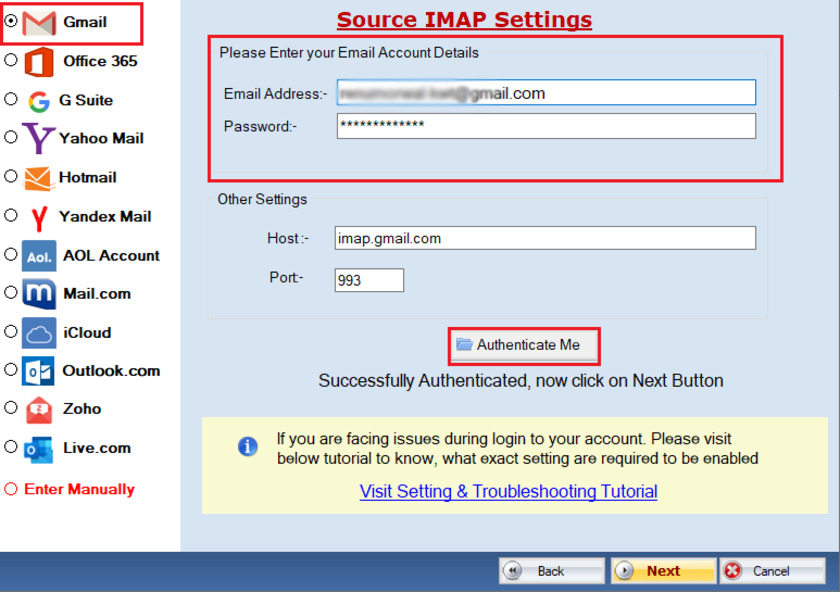Select the Hotmail radio button
The width and height of the screenshot is (840, 592).
coord(11,176)
